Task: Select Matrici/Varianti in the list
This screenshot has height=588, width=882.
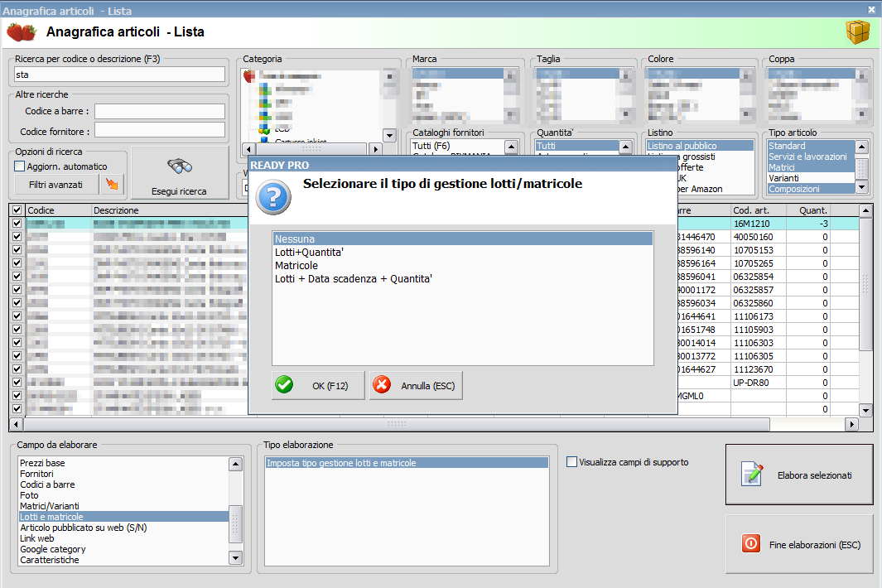Action: 123,506
